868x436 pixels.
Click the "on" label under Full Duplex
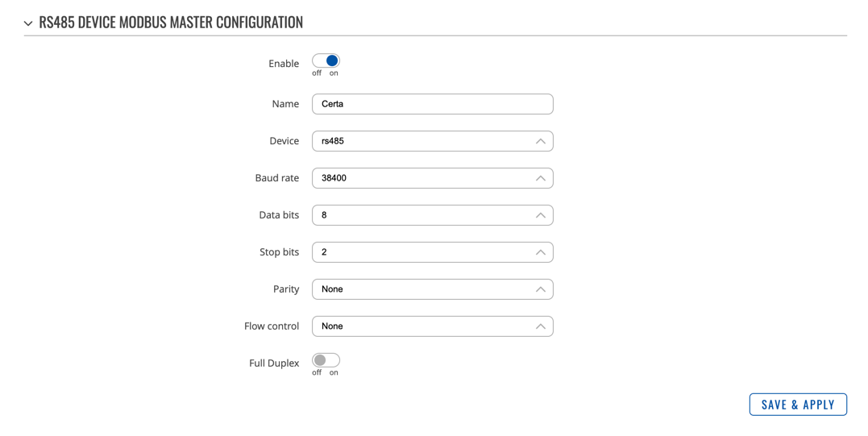pyautogui.click(x=334, y=372)
